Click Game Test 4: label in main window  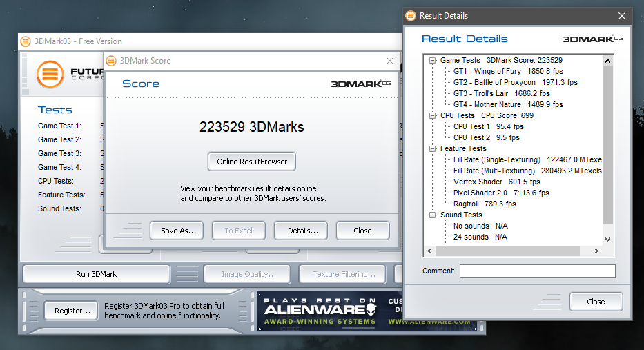(59, 168)
